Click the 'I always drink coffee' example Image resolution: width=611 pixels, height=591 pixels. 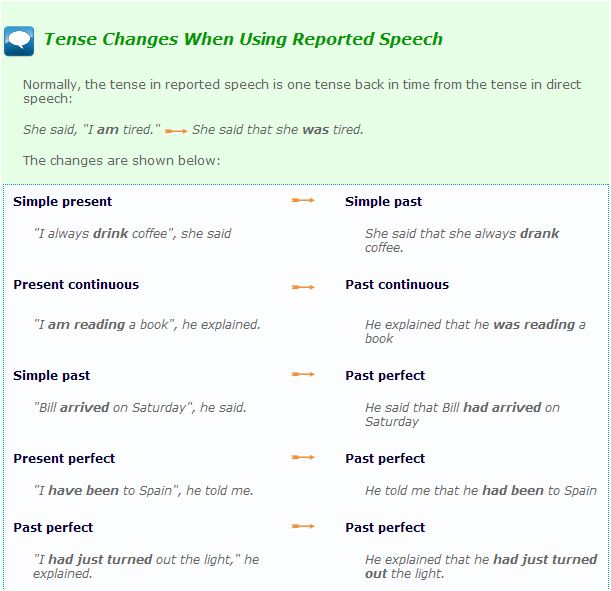pyautogui.click(x=132, y=233)
